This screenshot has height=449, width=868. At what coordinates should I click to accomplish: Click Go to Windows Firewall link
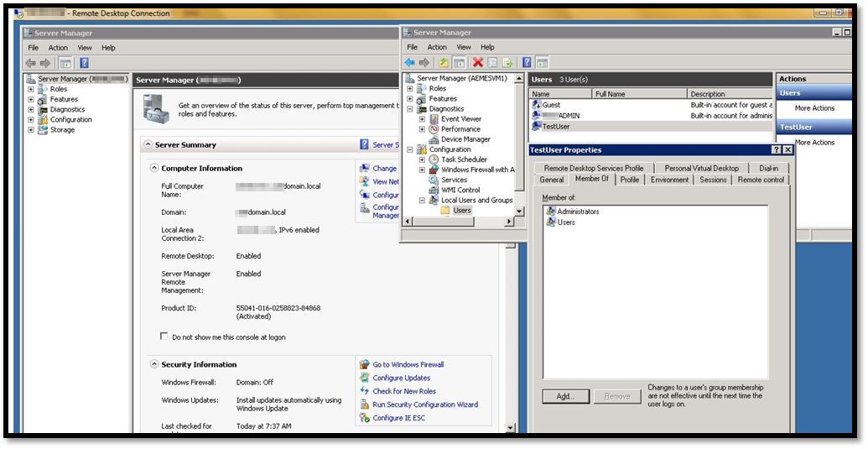(x=408, y=364)
